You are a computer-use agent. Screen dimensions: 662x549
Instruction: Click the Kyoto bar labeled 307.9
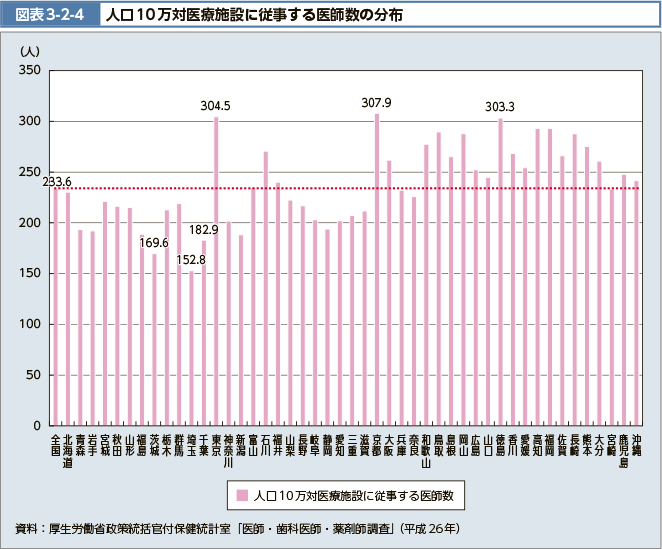[377, 269]
